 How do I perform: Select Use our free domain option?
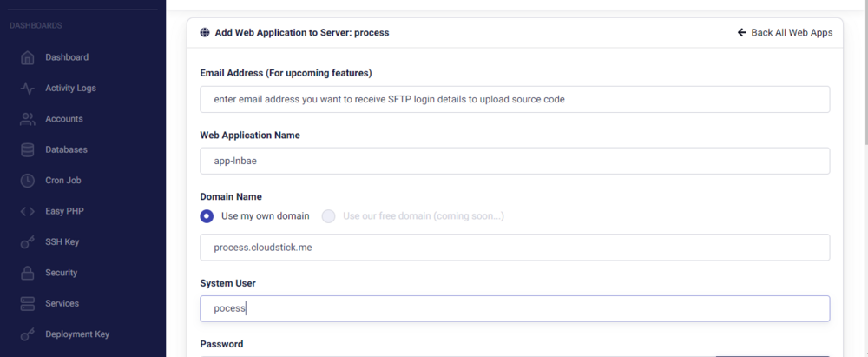pyautogui.click(x=329, y=216)
